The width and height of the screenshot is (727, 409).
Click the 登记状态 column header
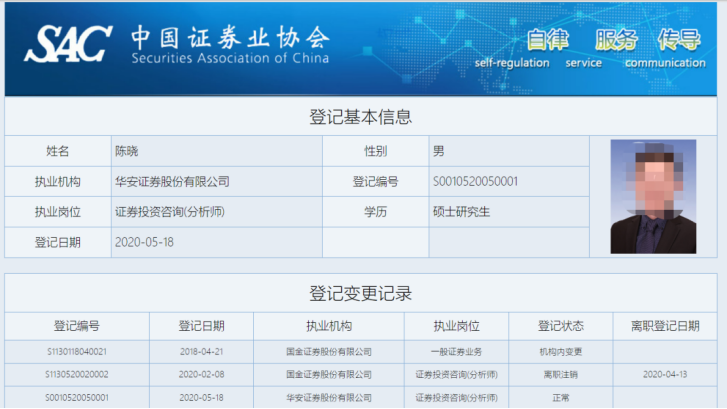[x=560, y=326]
